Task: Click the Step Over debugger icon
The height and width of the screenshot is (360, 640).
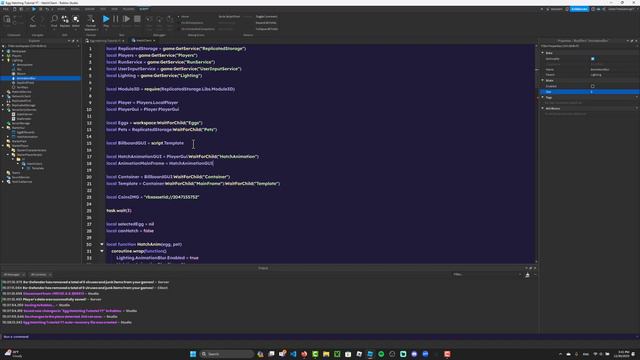Action: tap(159, 19)
